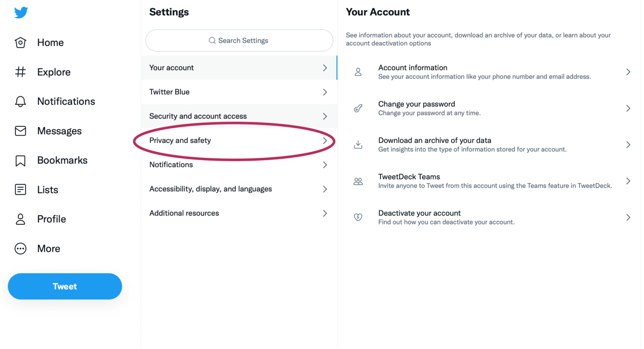
Task: Open the Deactivate your account chevron arrow
Action: 628,217
